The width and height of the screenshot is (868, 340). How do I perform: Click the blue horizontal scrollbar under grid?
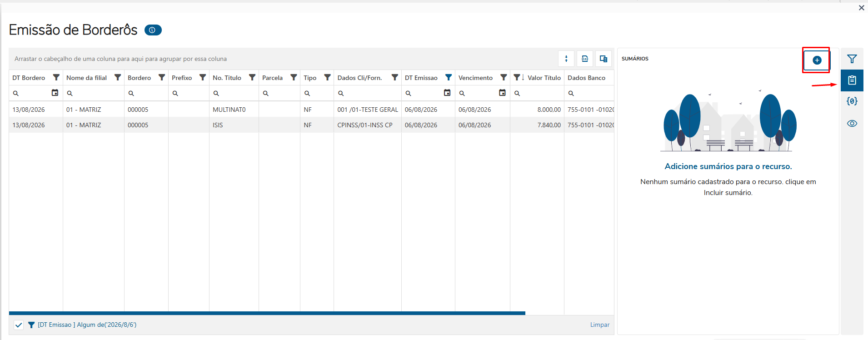267,313
